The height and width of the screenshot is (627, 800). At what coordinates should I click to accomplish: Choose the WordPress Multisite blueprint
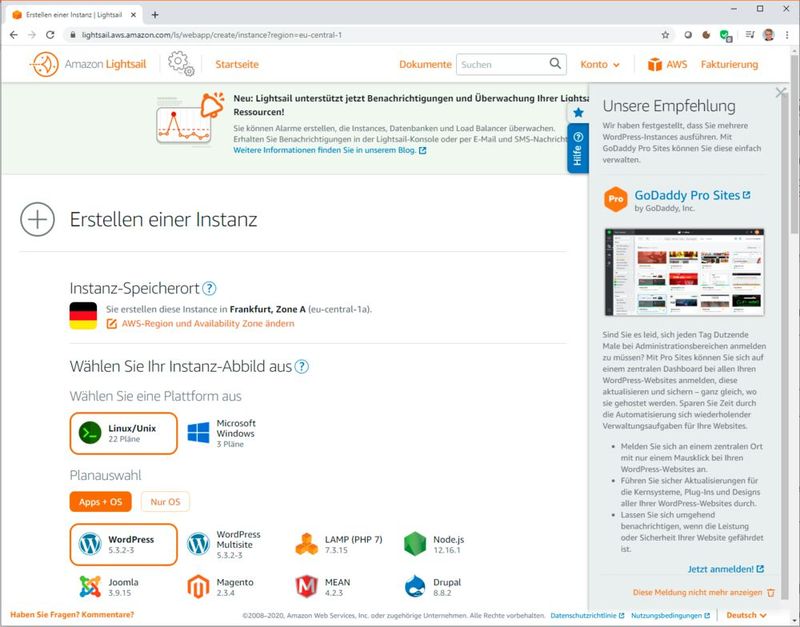click(224, 544)
